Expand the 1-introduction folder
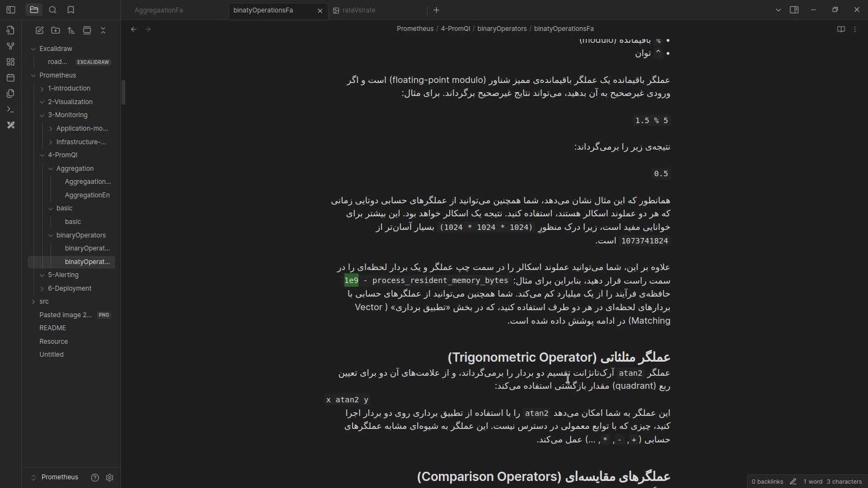 coord(42,88)
